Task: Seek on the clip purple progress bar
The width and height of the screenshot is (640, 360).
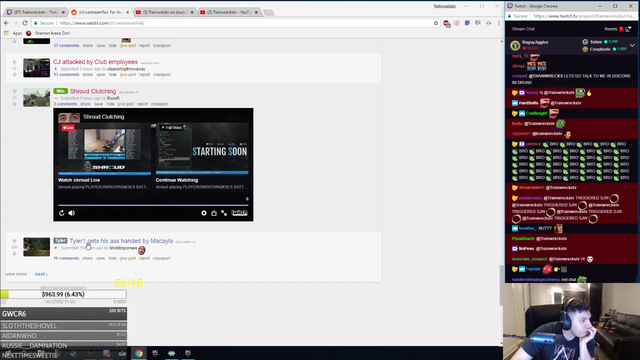Action: [x=153, y=205]
